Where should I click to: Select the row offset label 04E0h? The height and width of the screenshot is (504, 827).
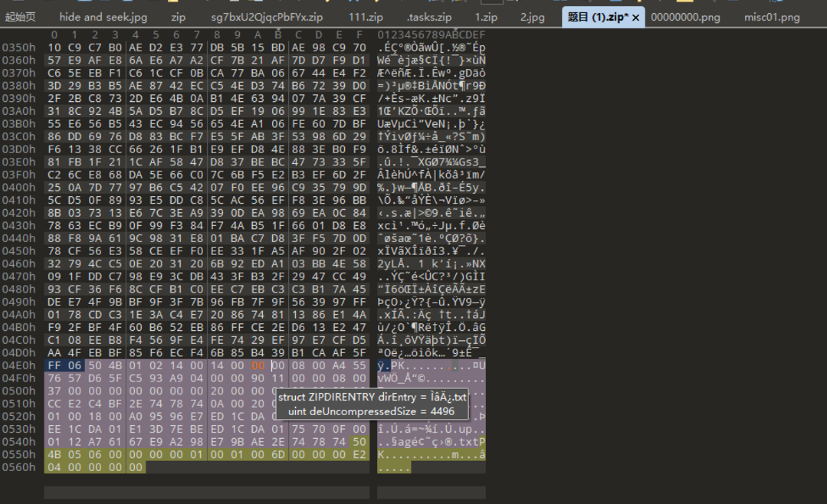[x=19, y=365]
